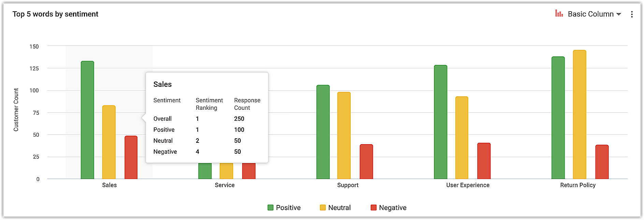Click the Support category axis label

point(348,185)
